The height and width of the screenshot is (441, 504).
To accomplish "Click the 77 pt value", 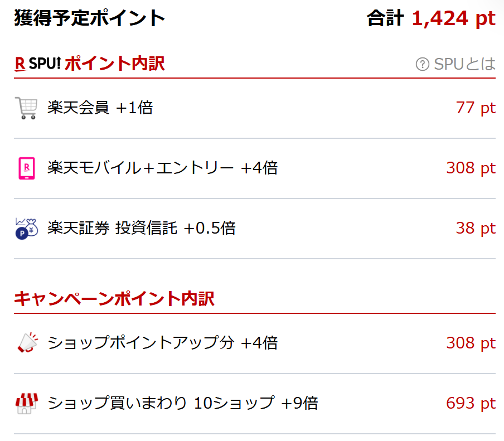I will (475, 108).
